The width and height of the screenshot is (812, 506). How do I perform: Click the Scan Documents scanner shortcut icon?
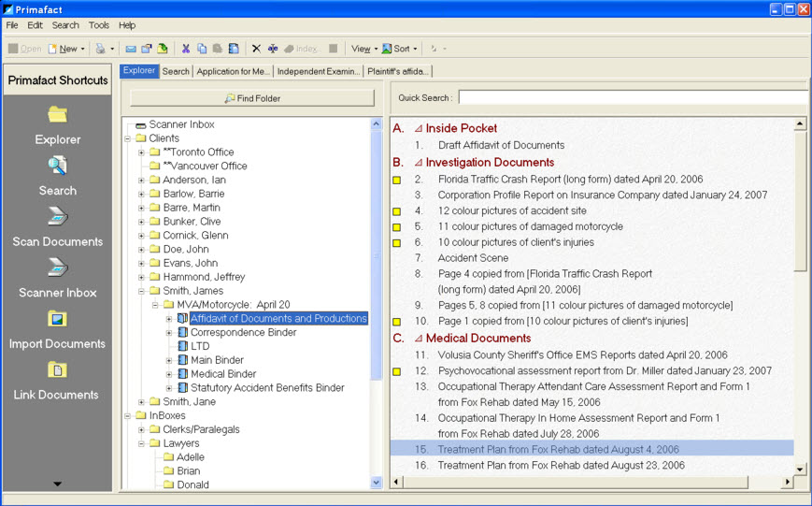click(x=58, y=216)
